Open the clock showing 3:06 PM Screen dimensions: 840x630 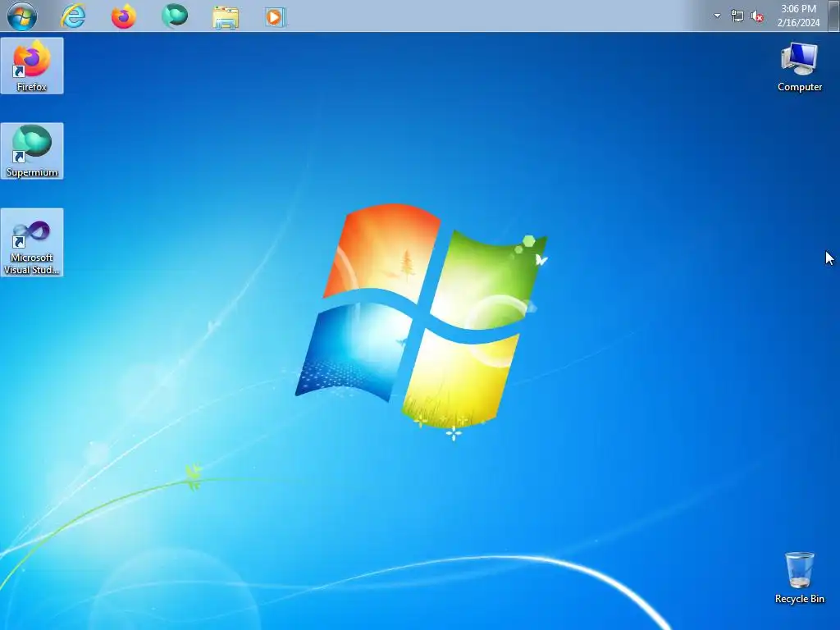(x=798, y=16)
